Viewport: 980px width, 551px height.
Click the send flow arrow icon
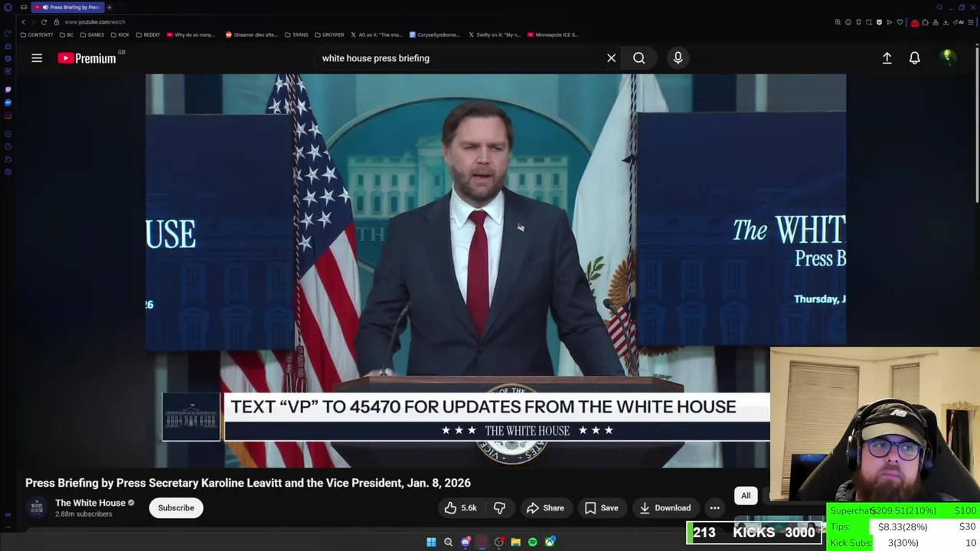[x=890, y=22]
